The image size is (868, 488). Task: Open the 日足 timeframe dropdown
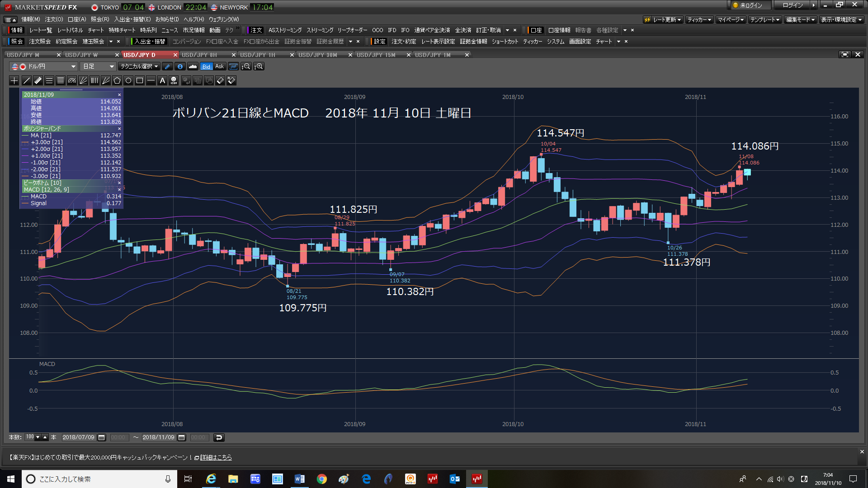click(x=98, y=66)
